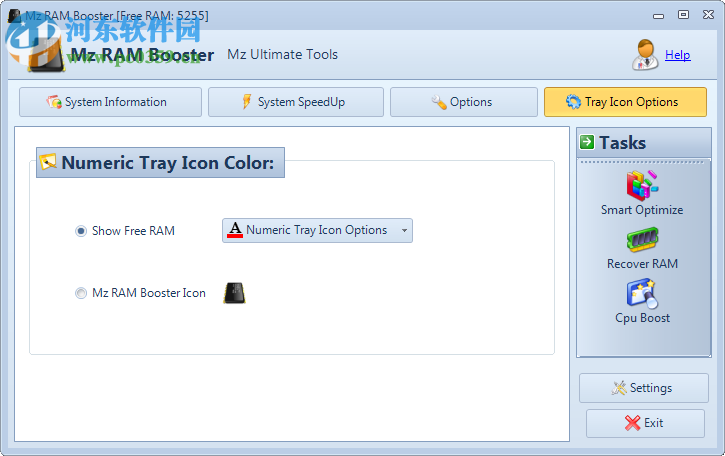Select the Mz RAM Booster Icon radio button
The image size is (725, 456).
(81, 293)
